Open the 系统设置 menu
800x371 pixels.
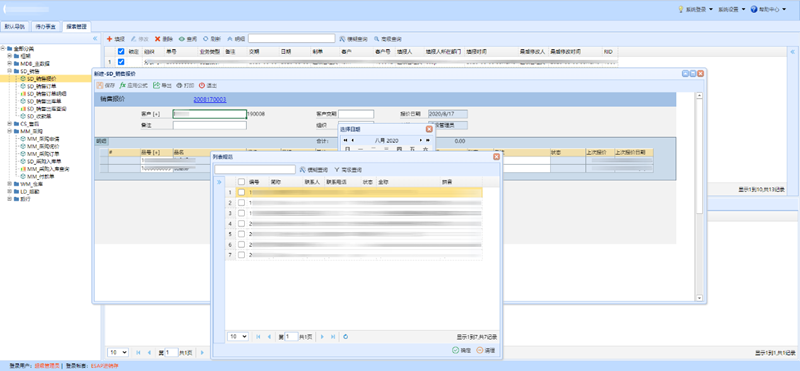pos(732,9)
